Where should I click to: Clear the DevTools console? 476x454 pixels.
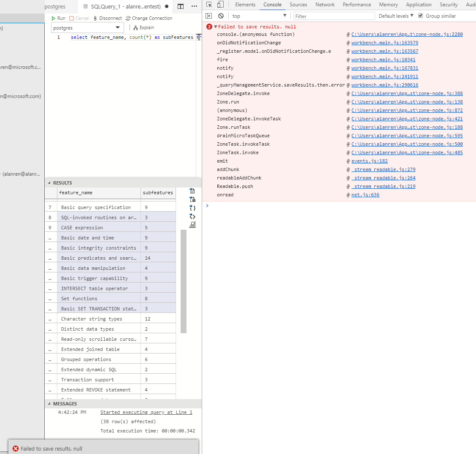(221, 15)
